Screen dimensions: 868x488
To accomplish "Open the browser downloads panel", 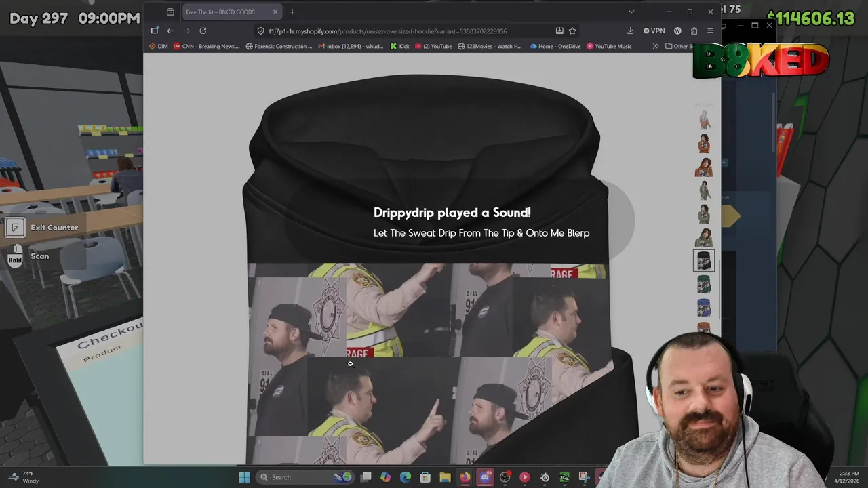I will (630, 30).
